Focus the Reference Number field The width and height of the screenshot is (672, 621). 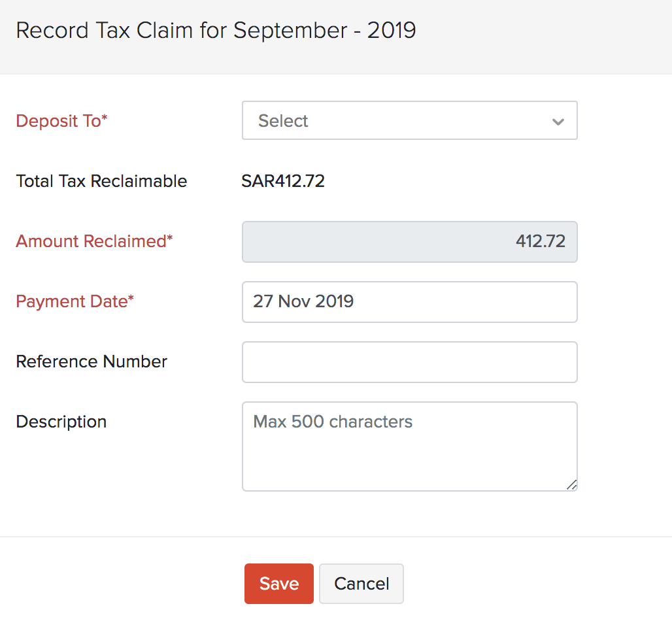tap(409, 361)
